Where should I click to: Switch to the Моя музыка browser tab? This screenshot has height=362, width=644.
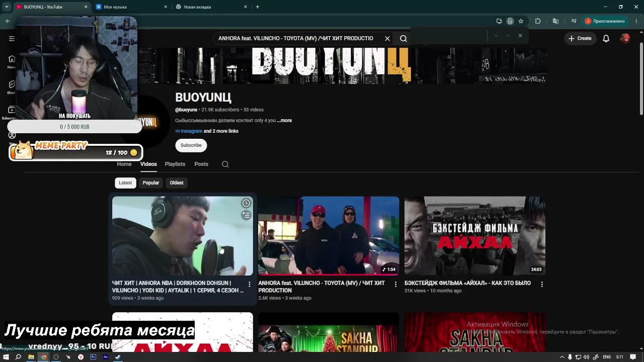132,7
